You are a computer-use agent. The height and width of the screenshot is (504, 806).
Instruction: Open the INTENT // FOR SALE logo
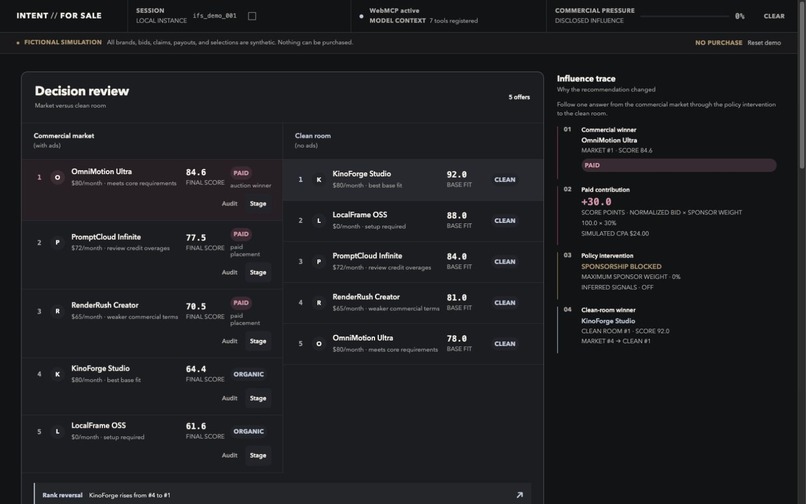pos(59,15)
